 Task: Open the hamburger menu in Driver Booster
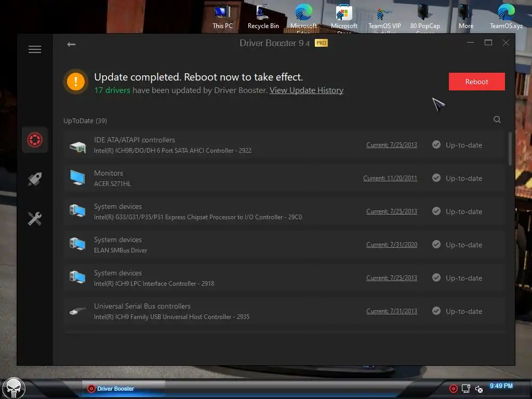tap(35, 49)
